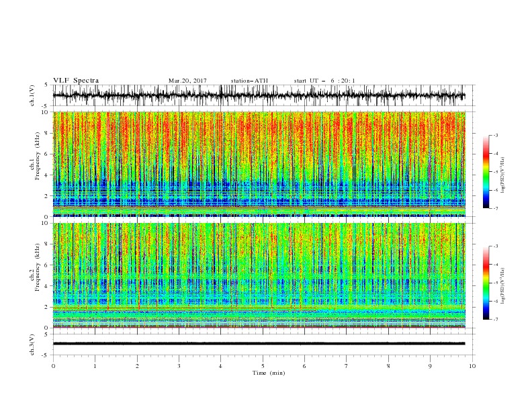
Task: Click tick label "6" on the time axis
Action: point(304,366)
